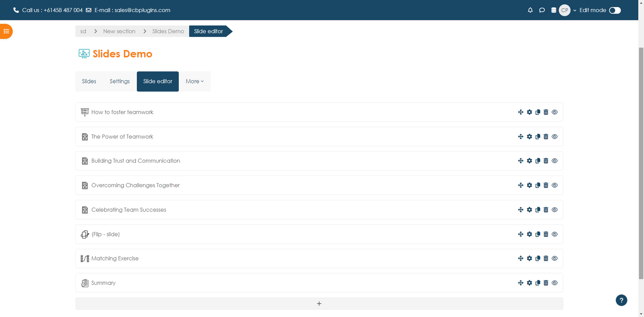Click the add slide plus bar
This screenshot has width=644, height=317.
click(319, 304)
